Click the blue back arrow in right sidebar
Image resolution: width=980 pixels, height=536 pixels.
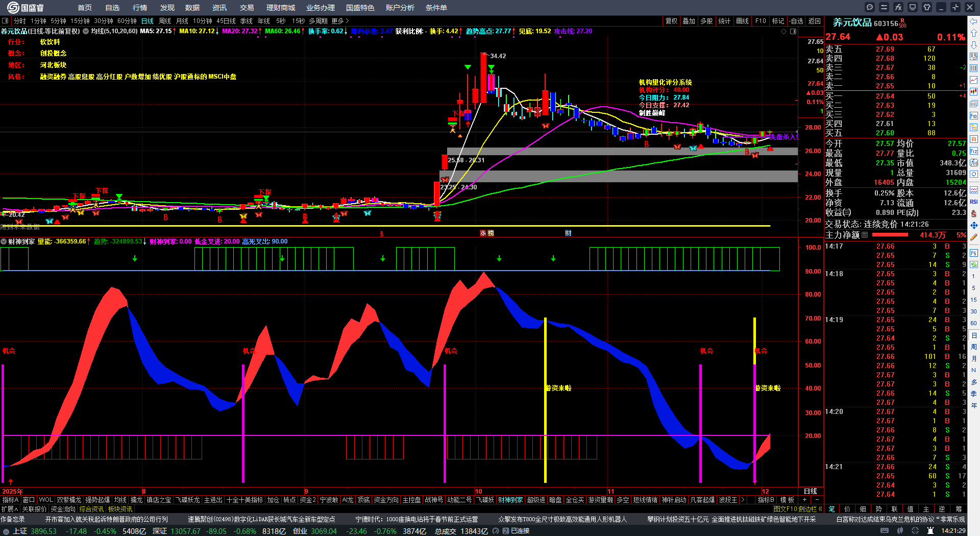(974, 21)
